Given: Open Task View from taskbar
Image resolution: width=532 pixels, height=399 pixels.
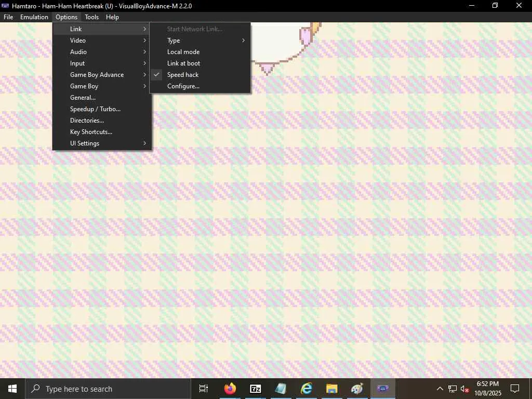Looking at the screenshot, I should 204,389.
